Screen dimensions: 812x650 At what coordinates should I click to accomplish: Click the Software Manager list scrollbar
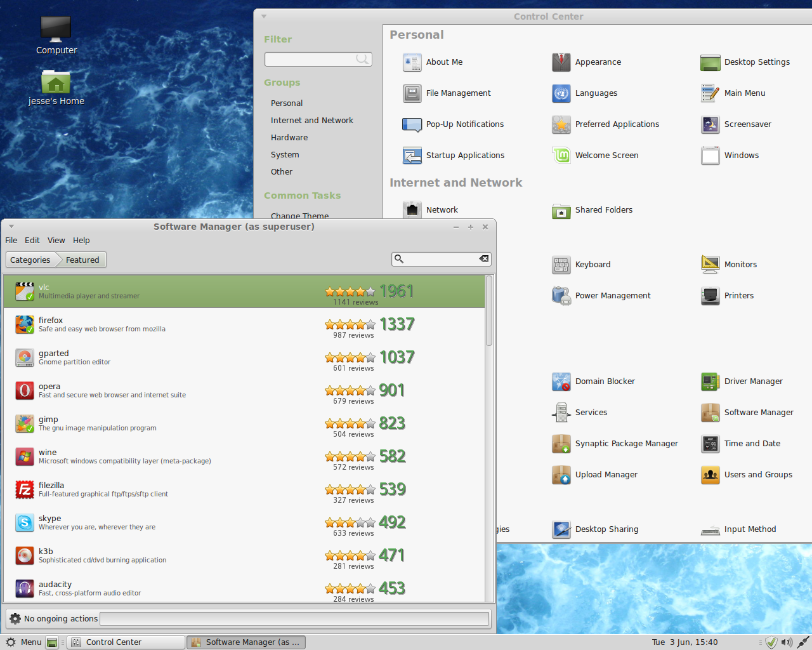(x=489, y=311)
